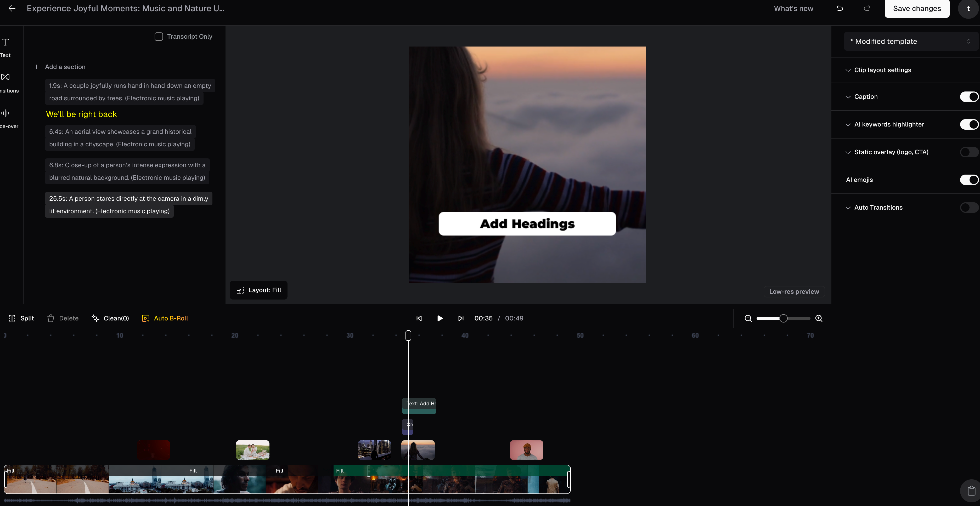Go back using the left arrow icon

pyautogui.click(x=12, y=8)
